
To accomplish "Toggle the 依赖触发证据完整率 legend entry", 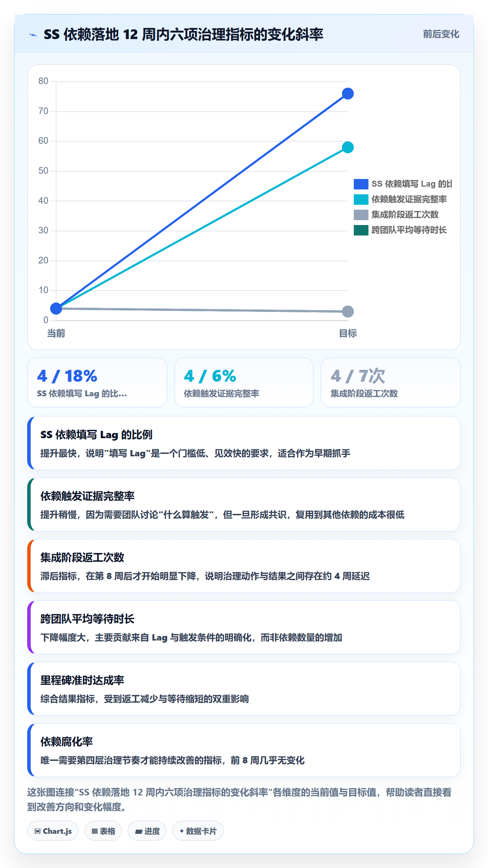I will (400, 199).
